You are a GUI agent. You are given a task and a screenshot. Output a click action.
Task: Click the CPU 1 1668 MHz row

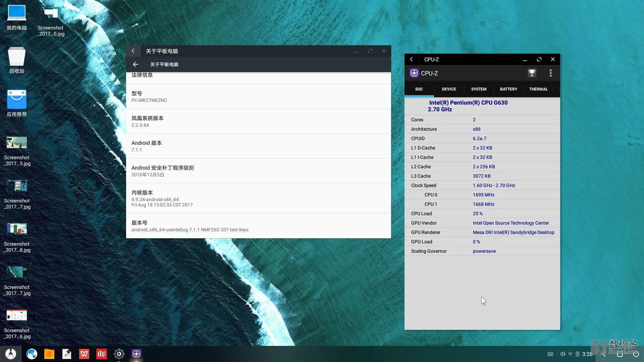482,204
